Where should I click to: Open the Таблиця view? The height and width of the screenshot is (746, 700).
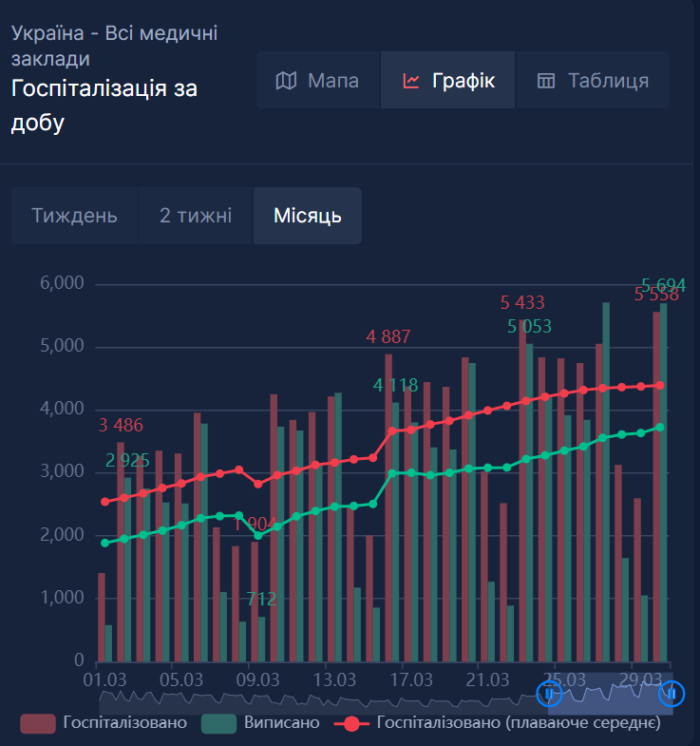[x=593, y=81]
